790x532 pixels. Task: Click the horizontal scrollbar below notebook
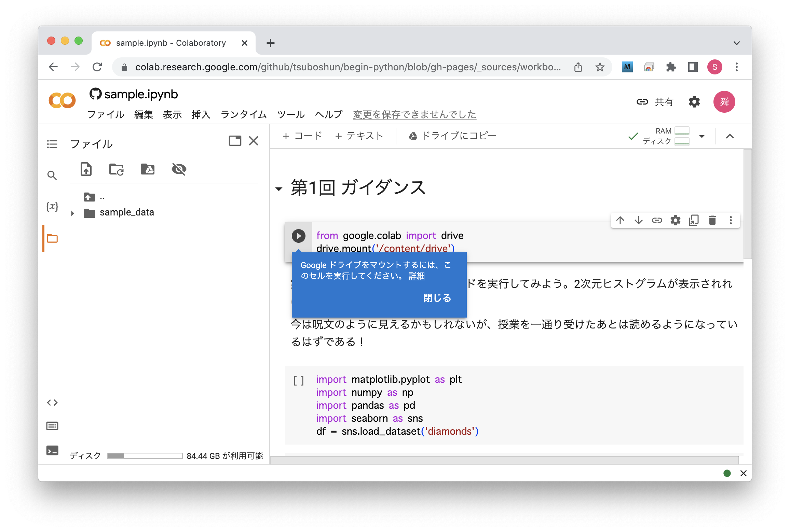[504, 460]
